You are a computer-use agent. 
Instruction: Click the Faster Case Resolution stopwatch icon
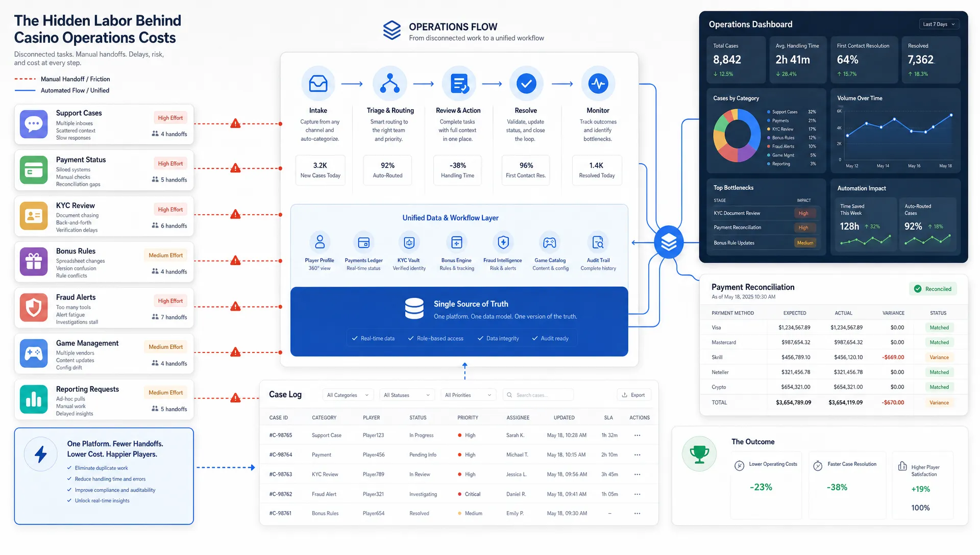tap(818, 465)
